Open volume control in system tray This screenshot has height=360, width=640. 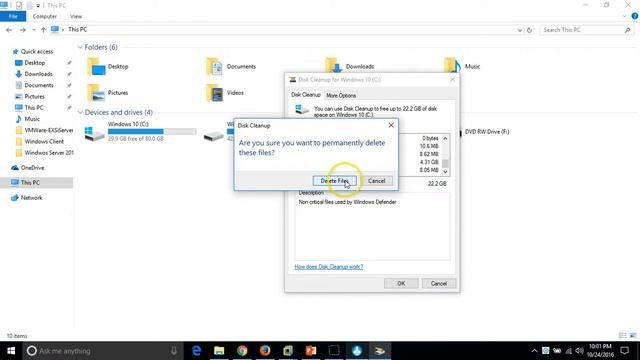pos(579,351)
